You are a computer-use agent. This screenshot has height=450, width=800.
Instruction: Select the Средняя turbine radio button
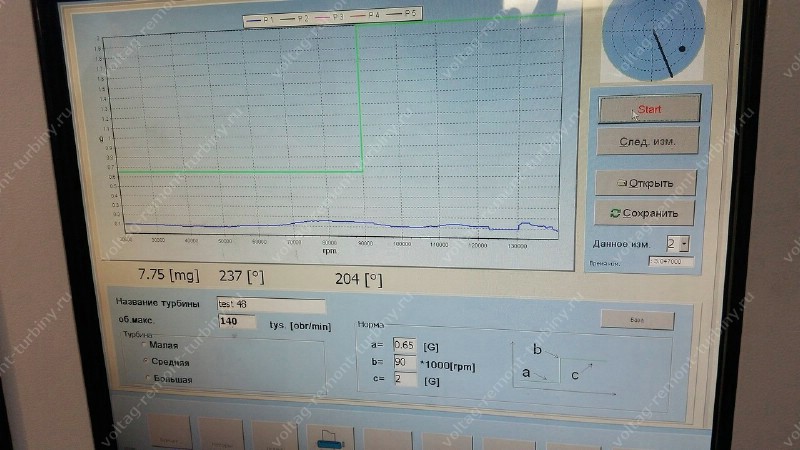(x=148, y=361)
